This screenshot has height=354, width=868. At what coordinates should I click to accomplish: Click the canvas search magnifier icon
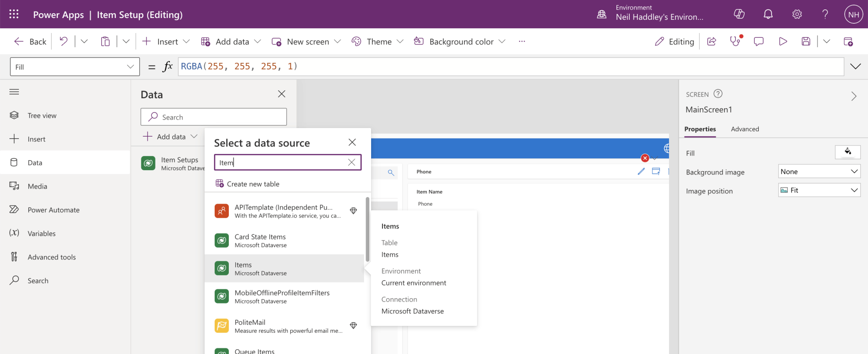[x=391, y=173]
